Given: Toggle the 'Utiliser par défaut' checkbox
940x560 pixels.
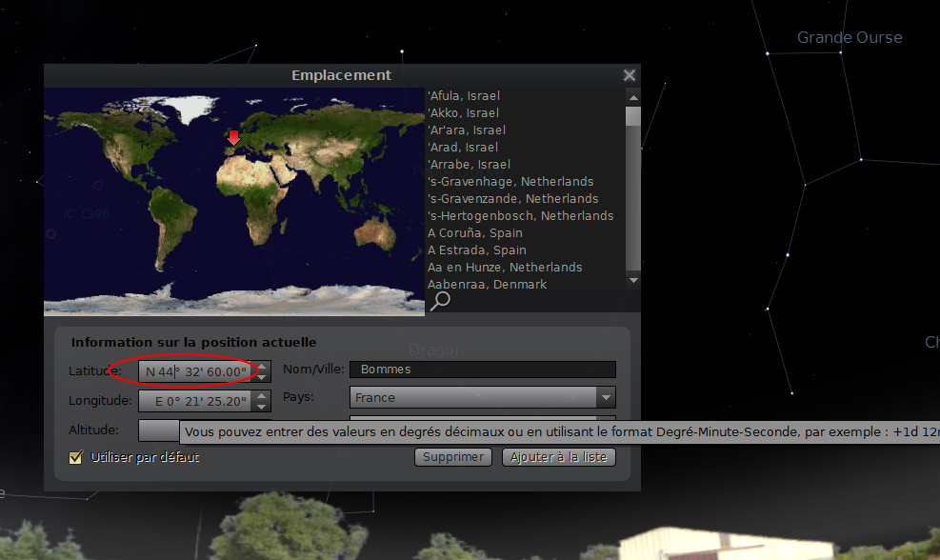Looking at the screenshot, I should coord(75,457).
